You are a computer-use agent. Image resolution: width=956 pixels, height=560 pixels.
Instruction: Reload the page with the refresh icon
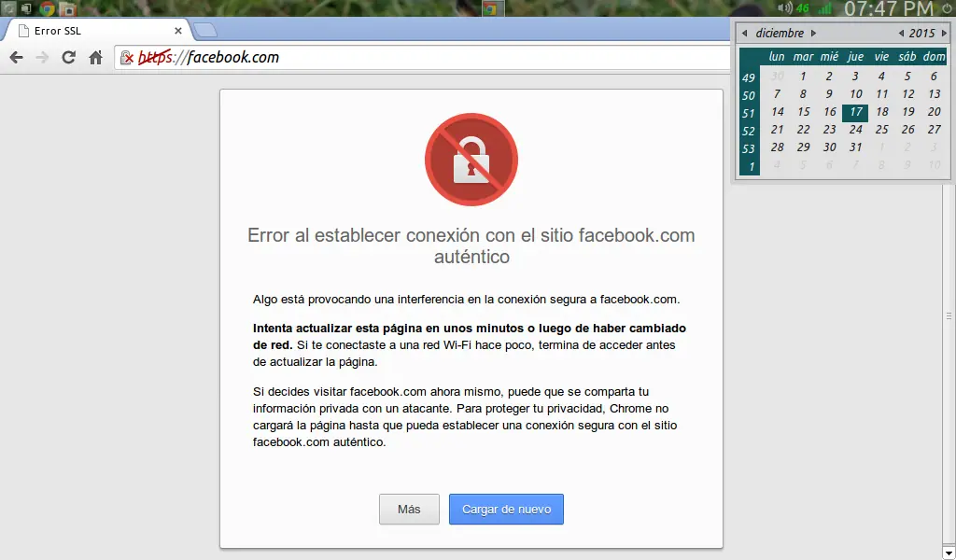[x=68, y=57]
